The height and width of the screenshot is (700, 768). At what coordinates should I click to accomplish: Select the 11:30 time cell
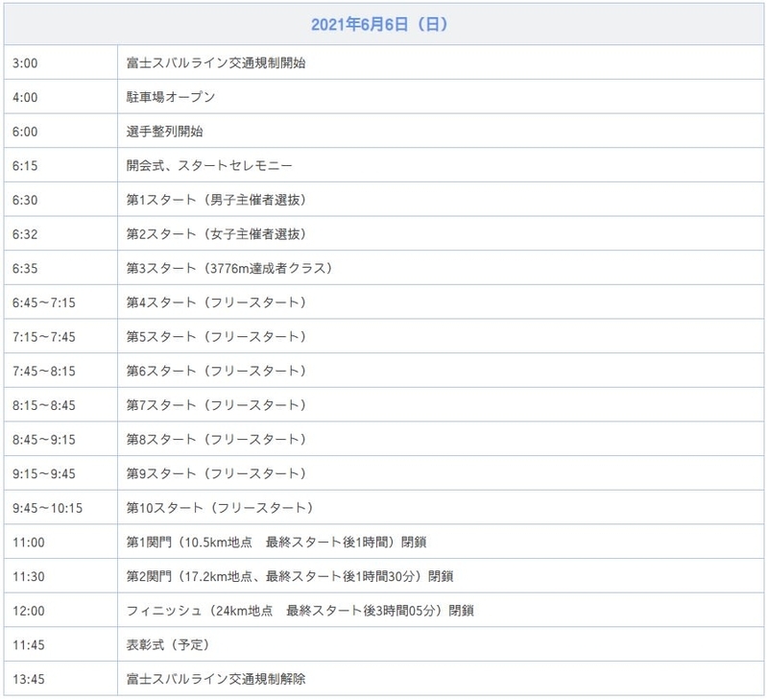(x=60, y=576)
